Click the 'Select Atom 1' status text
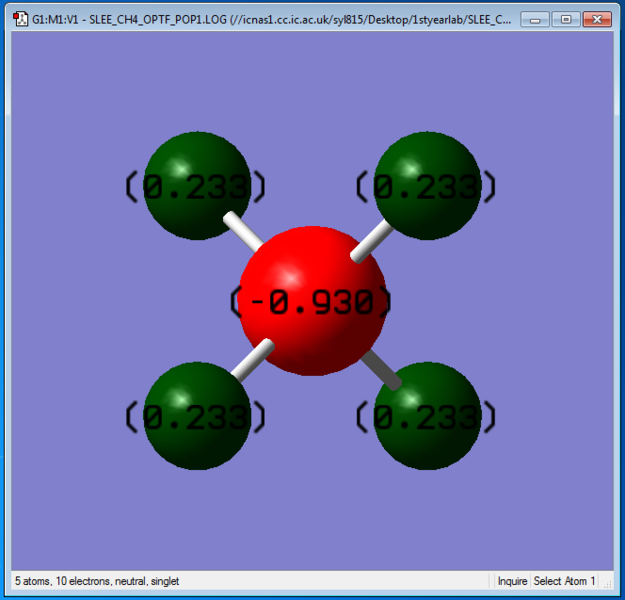625x600 pixels. click(564, 581)
